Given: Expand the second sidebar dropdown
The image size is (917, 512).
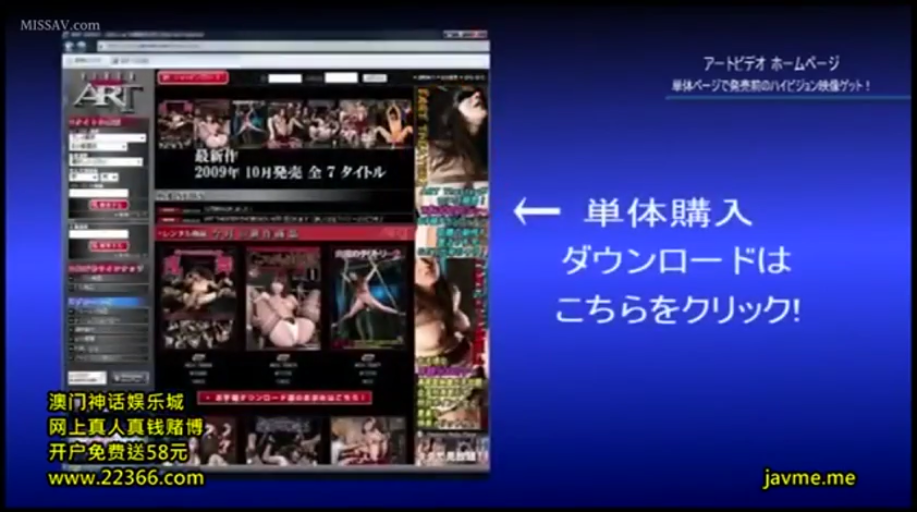Looking at the screenshot, I should (98, 147).
